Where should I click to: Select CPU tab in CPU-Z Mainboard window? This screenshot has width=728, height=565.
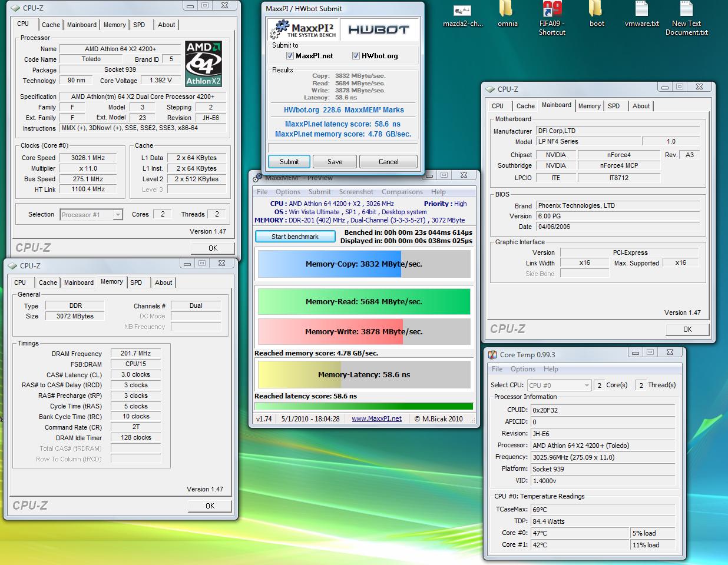498,106
